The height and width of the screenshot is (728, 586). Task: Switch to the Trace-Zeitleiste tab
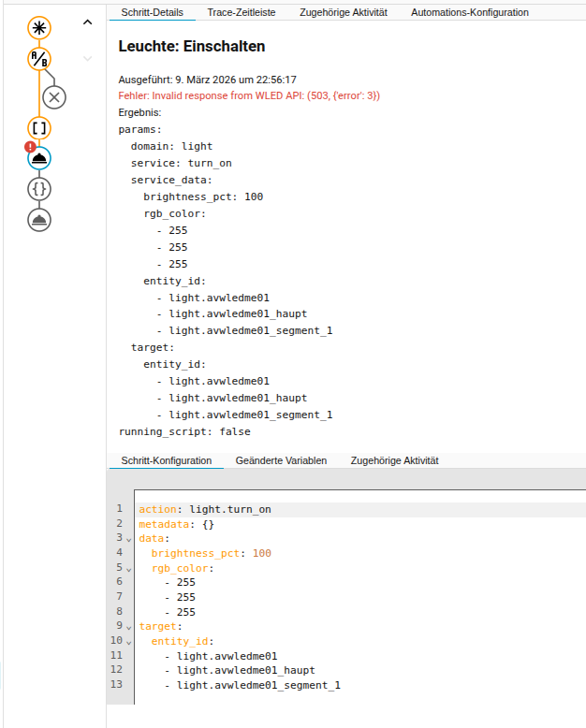(x=242, y=12)
